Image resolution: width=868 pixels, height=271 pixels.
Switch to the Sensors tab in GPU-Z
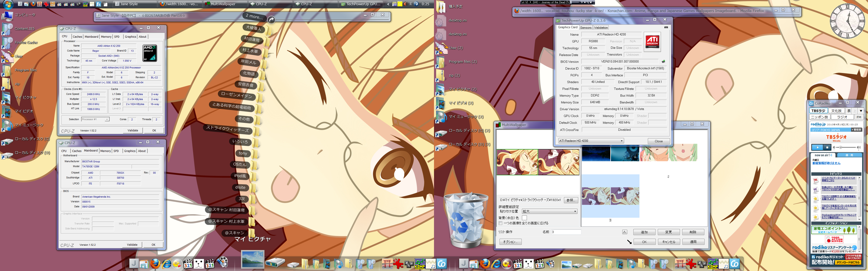coord(586,28)
